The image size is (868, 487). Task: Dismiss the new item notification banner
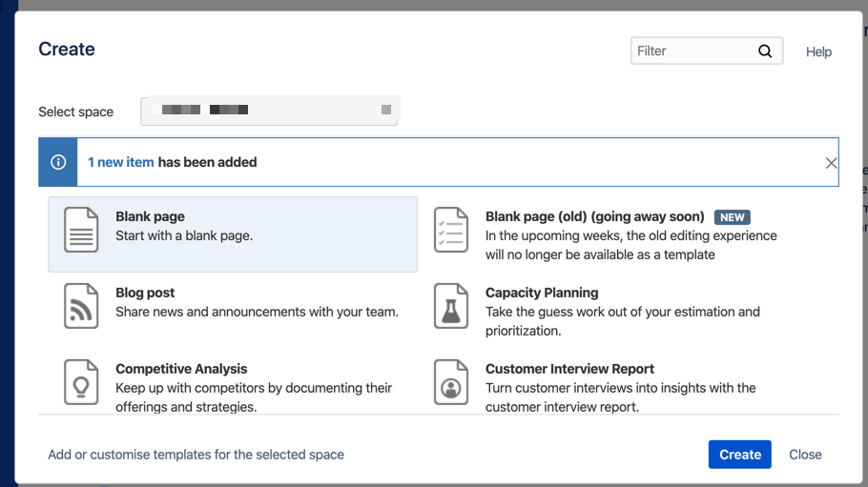(x=831, y=163)
